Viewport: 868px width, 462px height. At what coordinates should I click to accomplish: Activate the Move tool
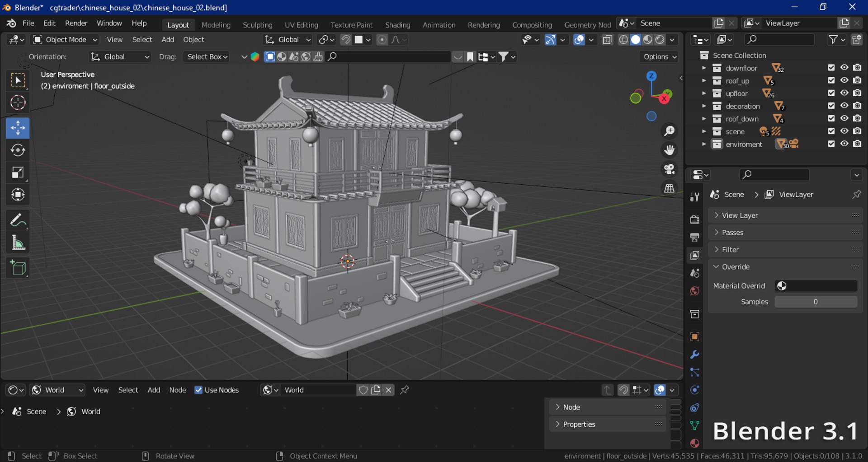[x=18, y=128]
